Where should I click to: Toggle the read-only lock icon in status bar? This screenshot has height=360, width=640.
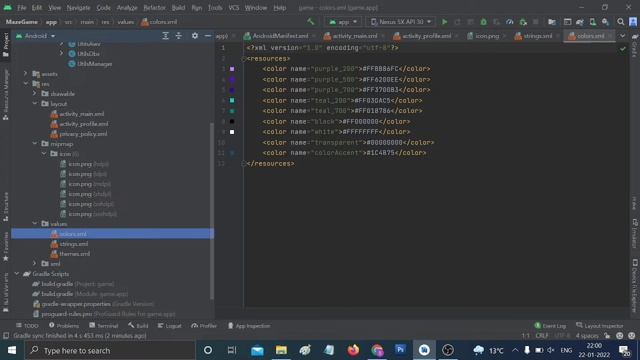coord(607,336)
